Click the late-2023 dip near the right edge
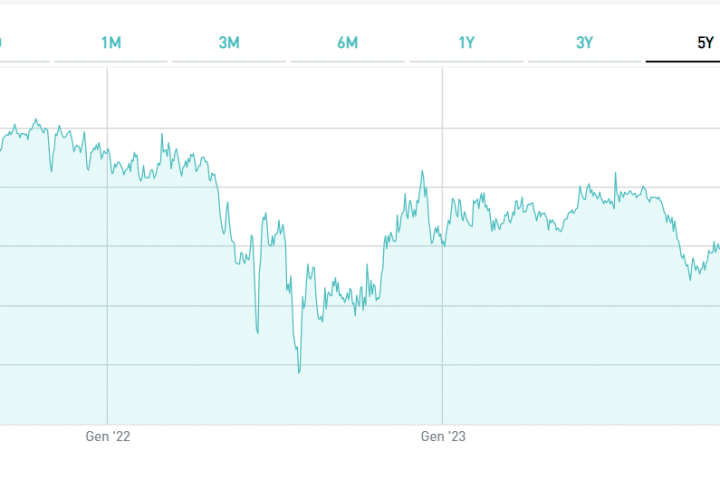720x480 pixels. [x=691, y=279]
